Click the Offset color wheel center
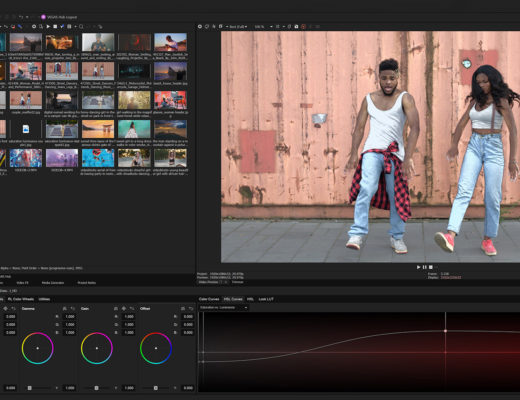The image size is (520, 400). (x=156, y=348)
